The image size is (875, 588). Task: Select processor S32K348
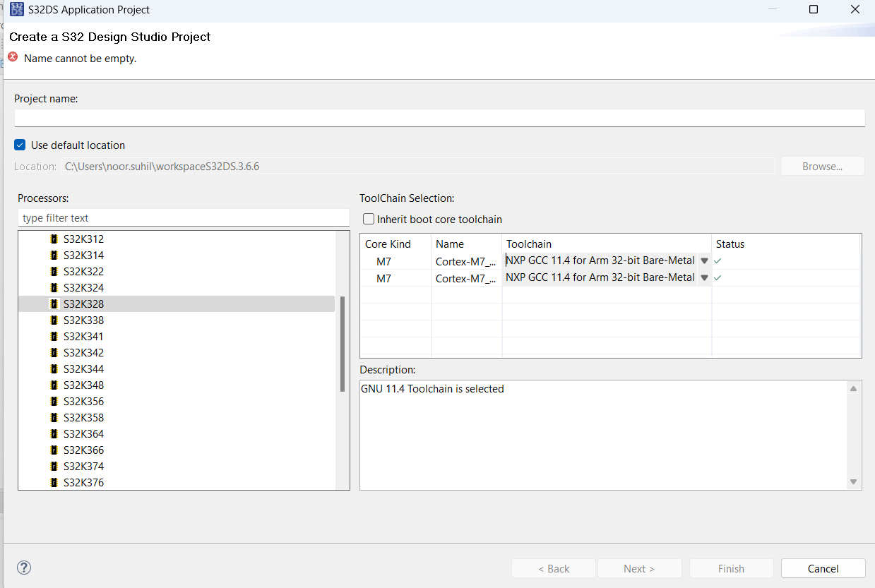click(83, 385)
